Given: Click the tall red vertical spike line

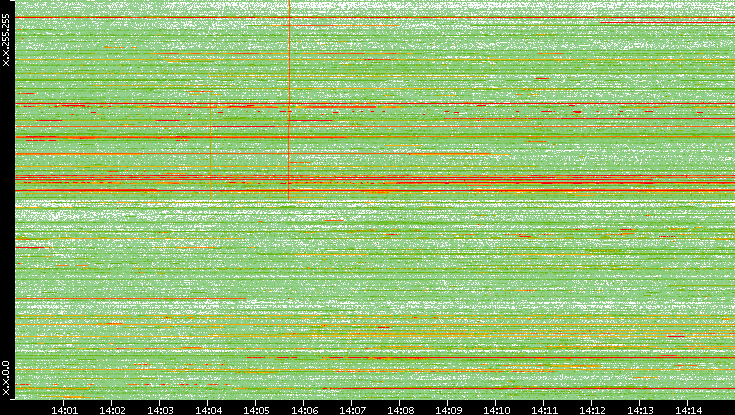Looking at the screenshot, I should click(288, 160).
